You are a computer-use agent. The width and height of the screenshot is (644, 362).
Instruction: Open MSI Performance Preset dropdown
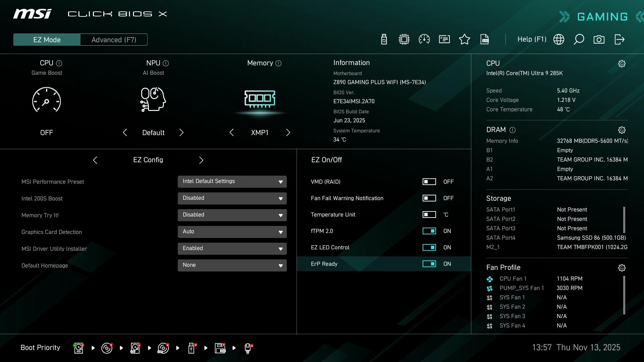232,182
